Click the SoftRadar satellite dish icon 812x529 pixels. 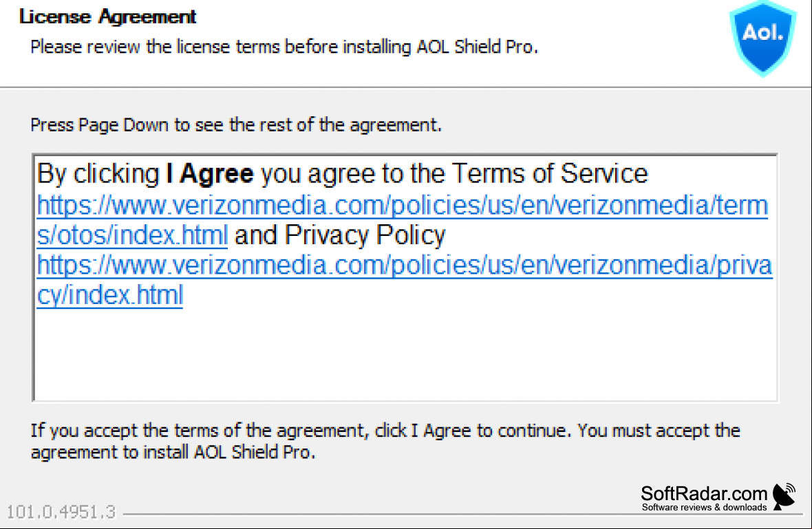click(784, 497)
